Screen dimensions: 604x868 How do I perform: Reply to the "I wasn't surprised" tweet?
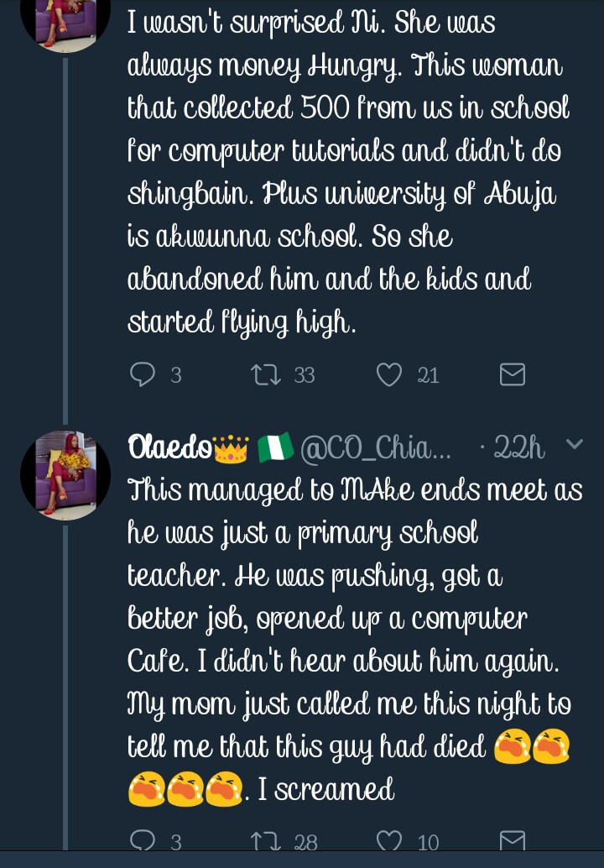pyautogui.click(x=143, y=374)
